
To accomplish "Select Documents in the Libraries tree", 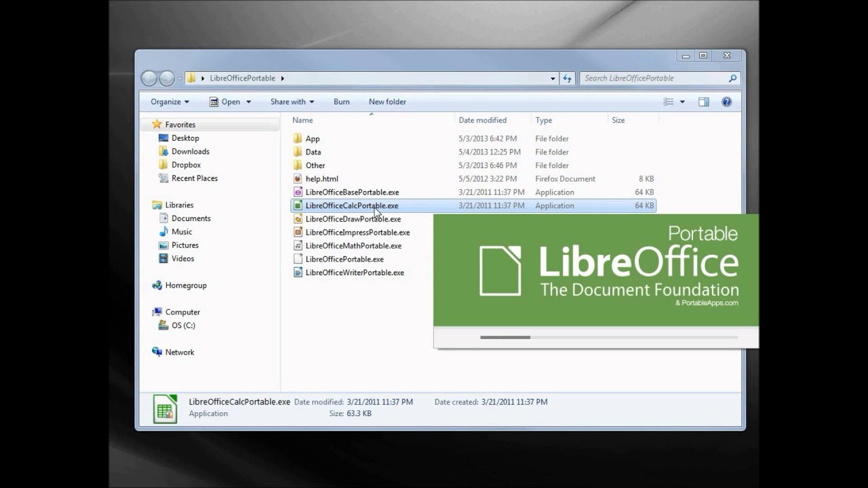I will (x=191, y=218).
